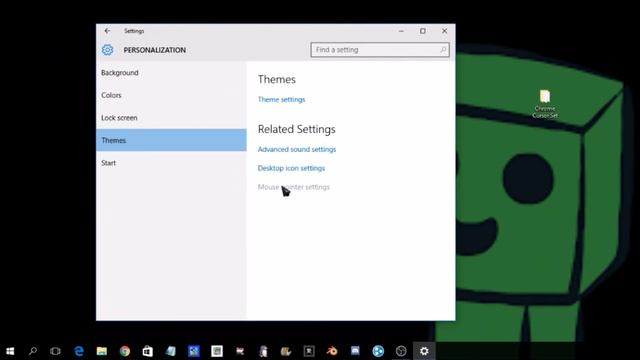This screenshot has width=640, height=360.
Task: Open Task View on the taskbar
Action: tap(55, 351)
